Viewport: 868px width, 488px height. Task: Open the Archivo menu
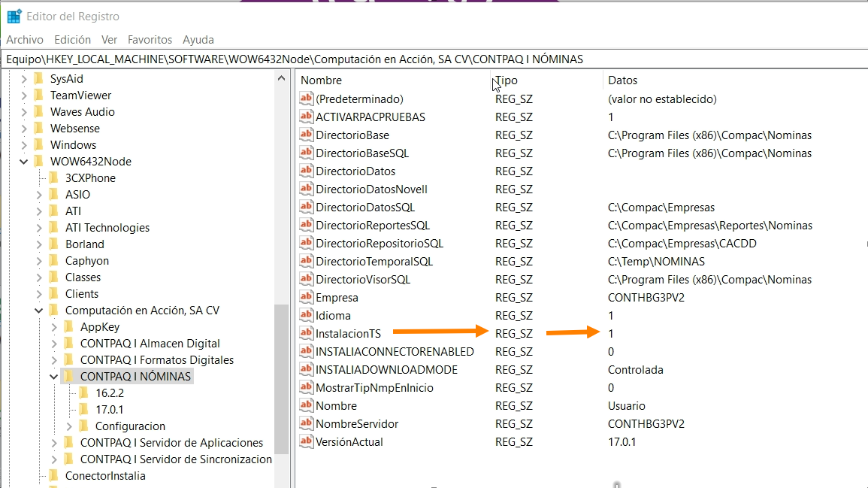[25, 40]
